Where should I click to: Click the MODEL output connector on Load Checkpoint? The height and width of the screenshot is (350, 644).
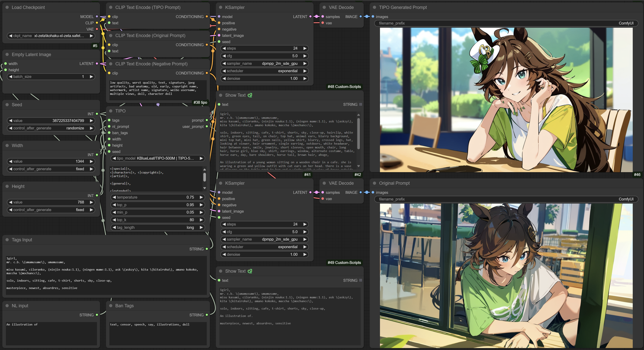click(x=97, y=17)
